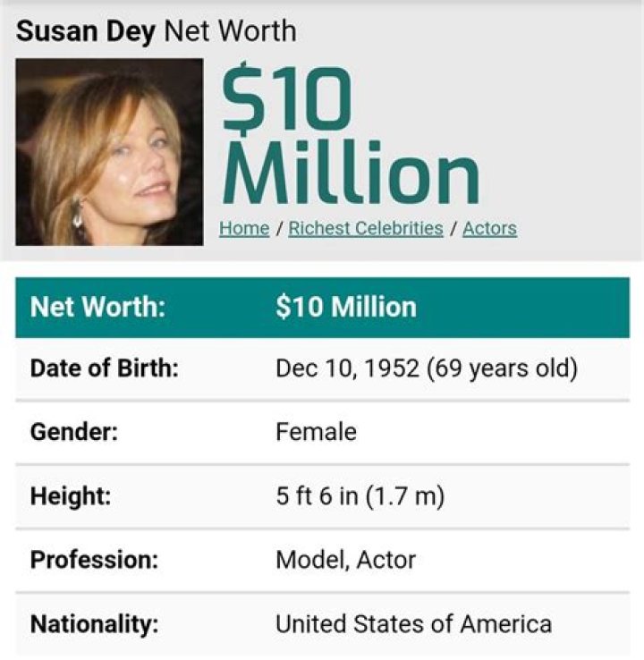The image size is (644, 660).
Task: Click the Home breadcrumb link
Action: click(244, 228)
